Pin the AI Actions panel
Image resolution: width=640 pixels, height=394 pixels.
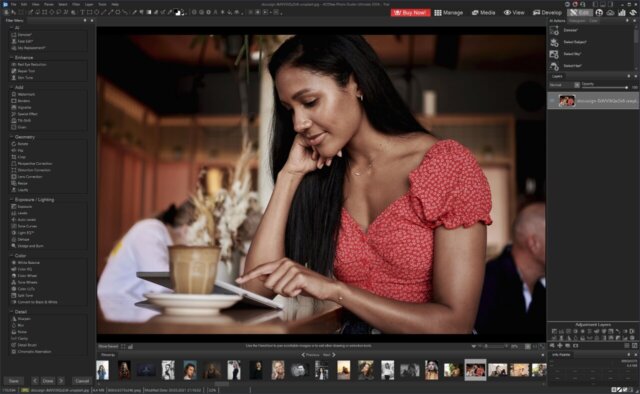pos(627,20)
